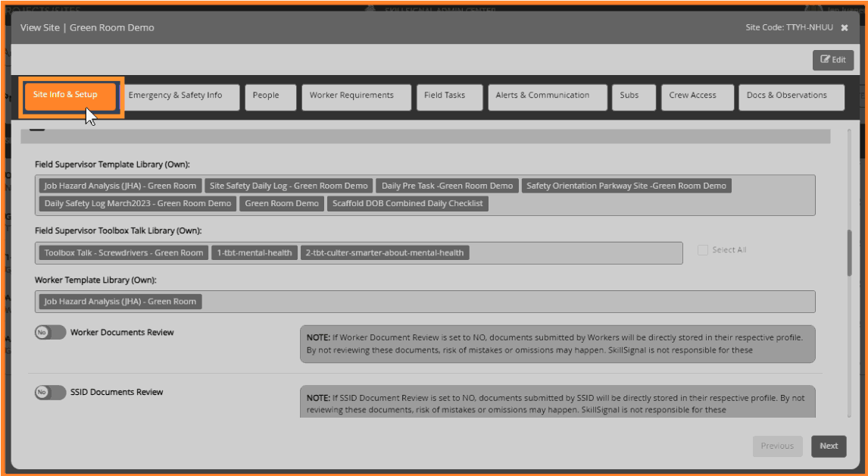The image size is (868, 476).
Task: Click the pencil icon on Edit button
Action: (x=825, y=60)
